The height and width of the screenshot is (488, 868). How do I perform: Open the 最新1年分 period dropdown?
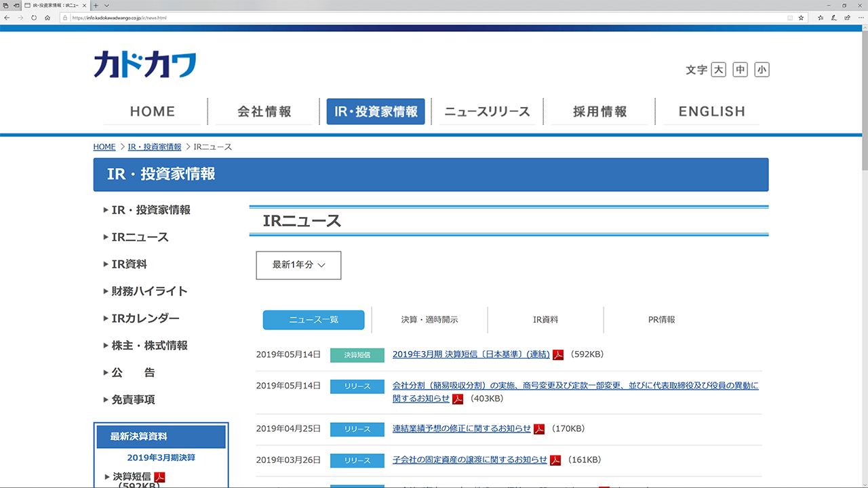298,265
